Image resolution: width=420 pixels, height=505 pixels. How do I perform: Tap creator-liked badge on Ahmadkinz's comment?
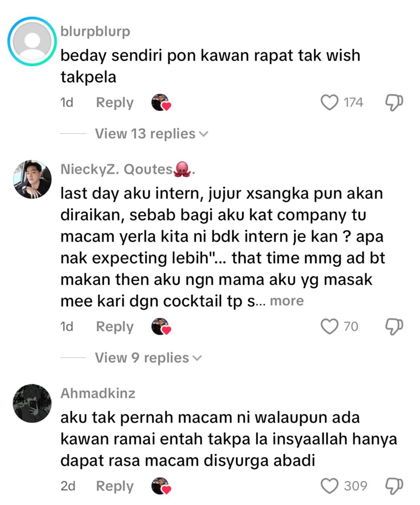click(x=161, y=486)
